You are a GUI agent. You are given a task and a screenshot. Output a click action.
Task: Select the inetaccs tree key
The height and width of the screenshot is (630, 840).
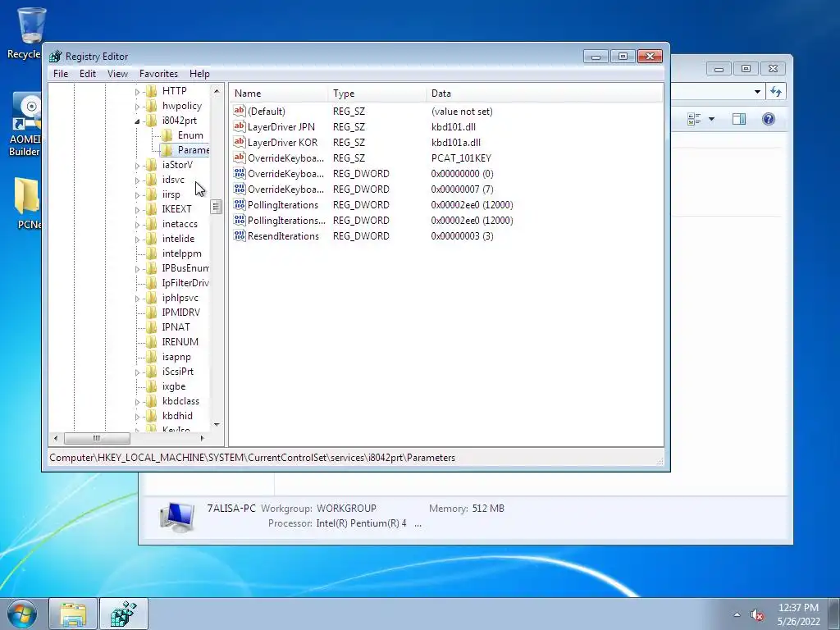180,224
